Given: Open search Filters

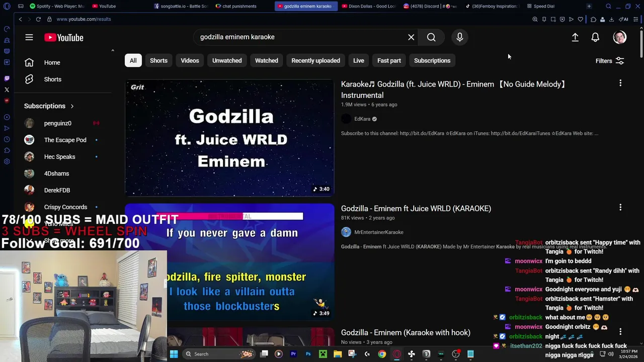Looking at the screenshot, I should [x=610, y=61].
